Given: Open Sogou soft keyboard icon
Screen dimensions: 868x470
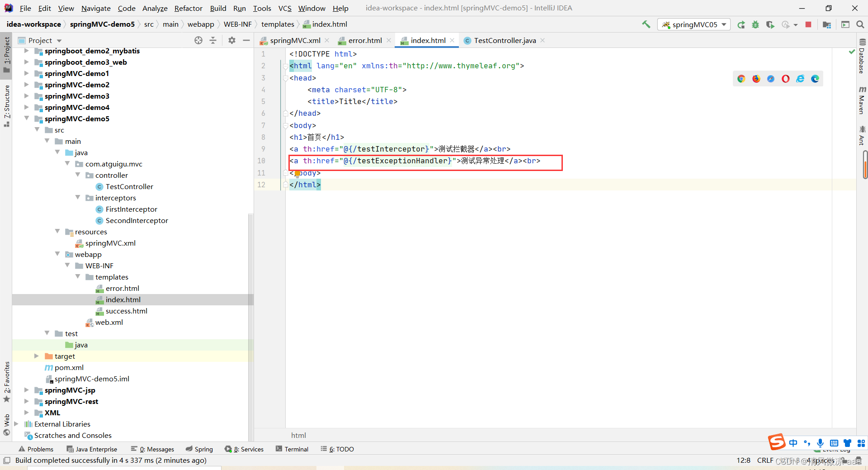Looking at the screenshot, I should pyautogui.click(x=834, y=443).
